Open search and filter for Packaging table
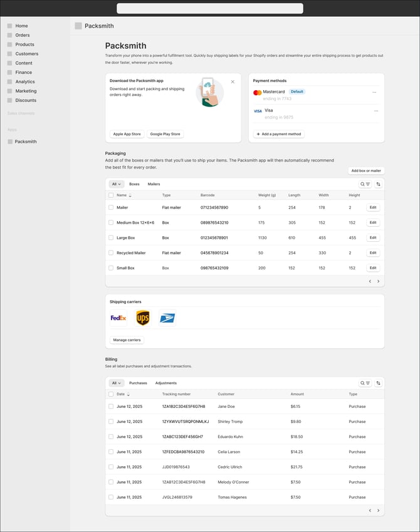The height and width of the screenshot is (532, 420). 364,183
